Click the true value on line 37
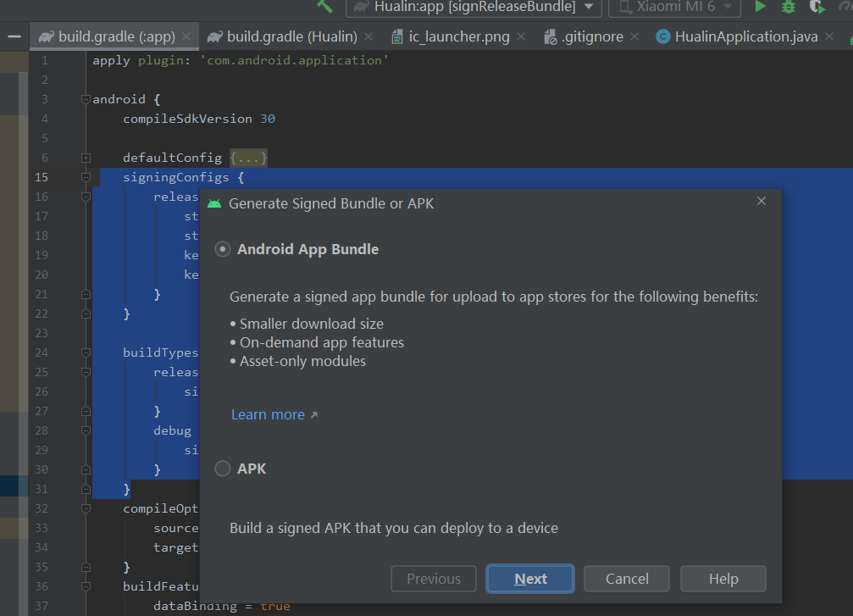 275,606
